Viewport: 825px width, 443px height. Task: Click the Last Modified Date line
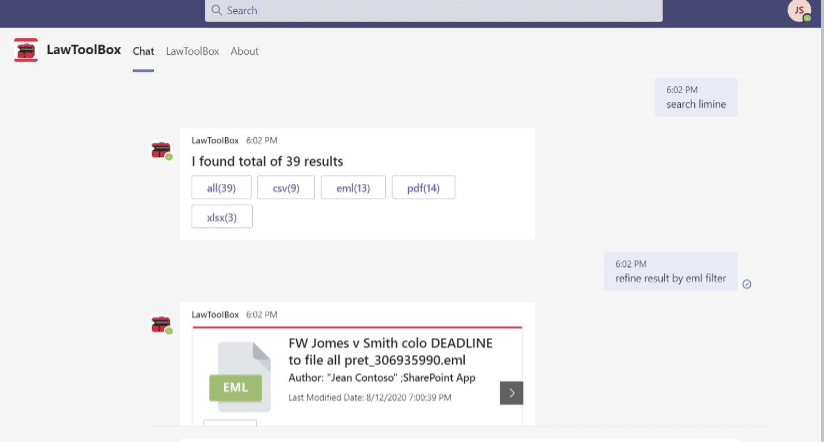[x=369, y=398]
